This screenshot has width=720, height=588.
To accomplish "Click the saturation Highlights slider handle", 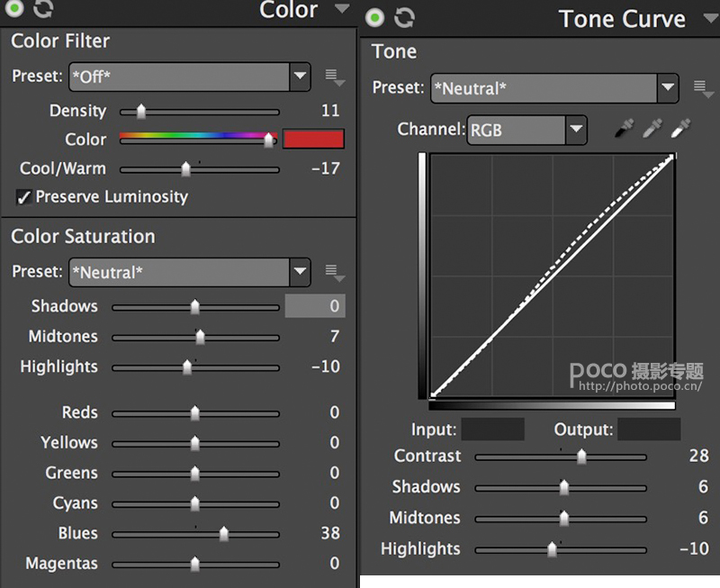I will [x=187, y=367].
